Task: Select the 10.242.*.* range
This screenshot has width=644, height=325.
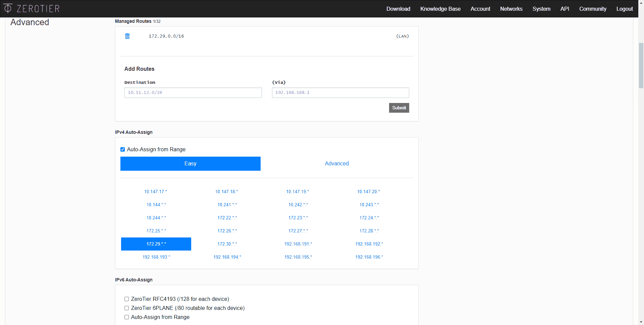Action: coord(298,205)
